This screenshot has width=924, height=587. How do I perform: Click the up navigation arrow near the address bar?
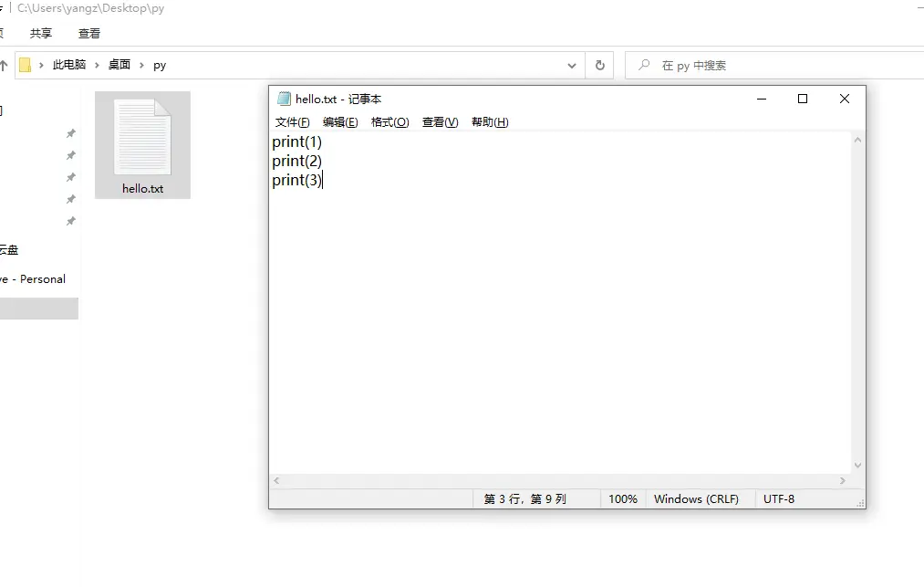coord(5,65)
